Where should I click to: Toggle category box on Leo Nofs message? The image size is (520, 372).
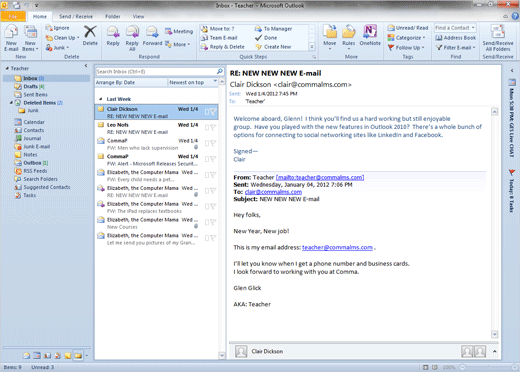pos(207,127)
